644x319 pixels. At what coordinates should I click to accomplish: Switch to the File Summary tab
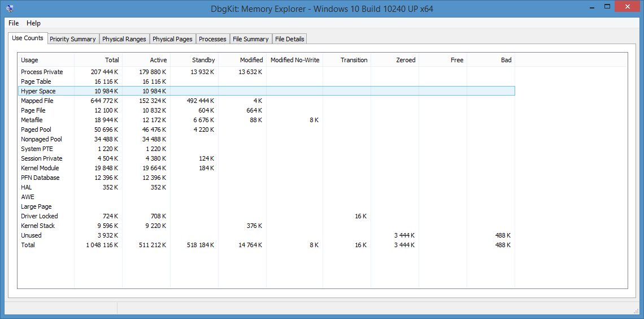click(x=250, y=39)
